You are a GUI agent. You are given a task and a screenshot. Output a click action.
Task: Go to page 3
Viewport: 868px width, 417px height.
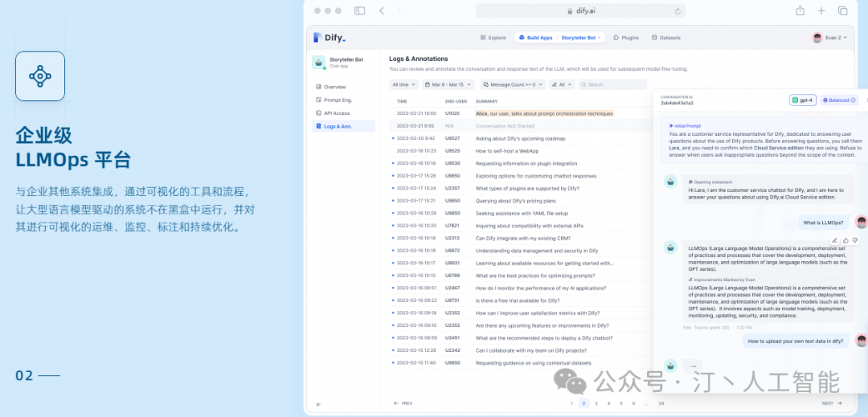(596, 403)
